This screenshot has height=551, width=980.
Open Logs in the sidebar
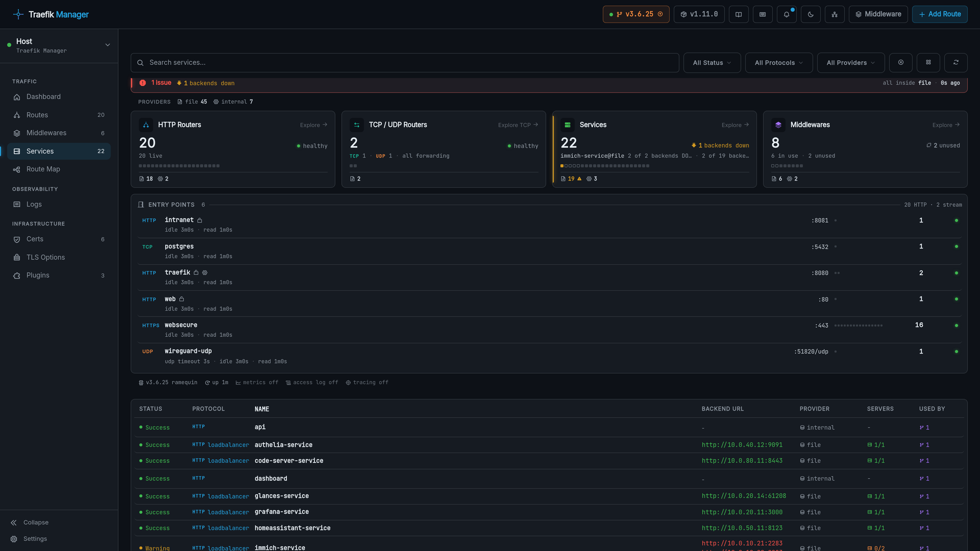[x=59, y=205]
